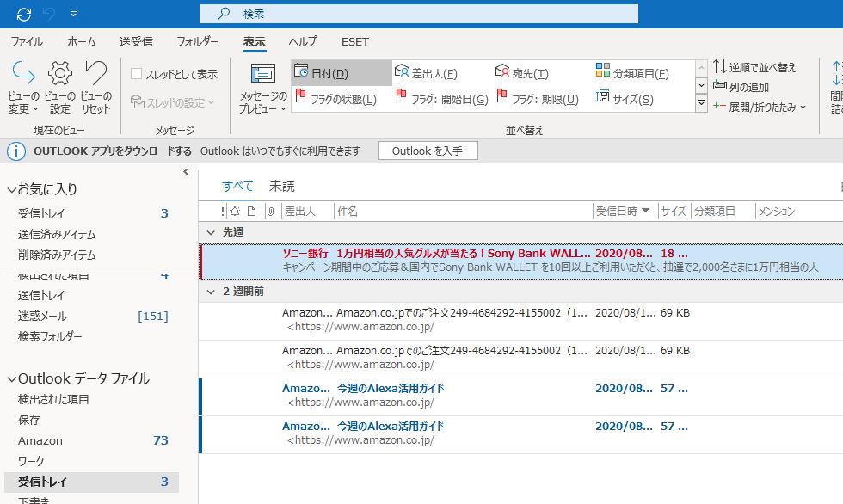The image size is (843, 504).
Task: Open 展開/折りたたみ dropdown
Action: pos(760,107)
